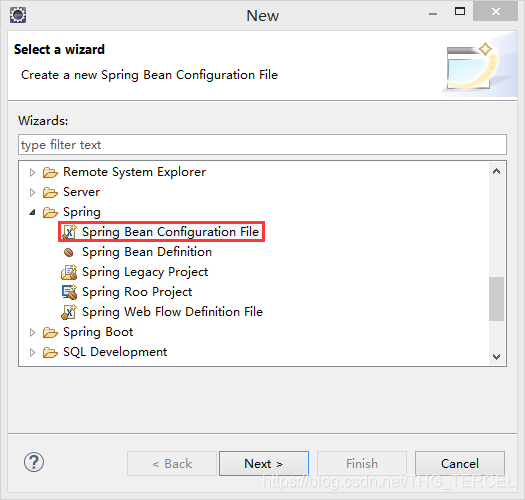
Task: Click the Next > button
Action: click(x=264, y=463)
